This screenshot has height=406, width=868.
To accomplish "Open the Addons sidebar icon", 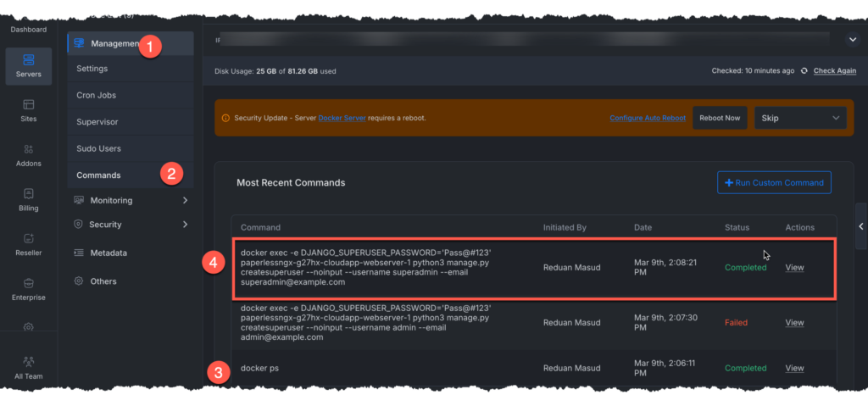I will click(28, 149).
